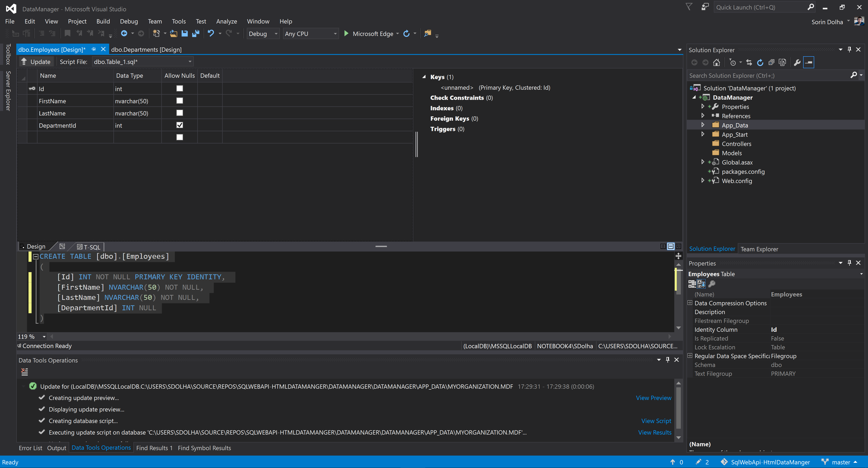This screenshot has height=468, width=868.
Task: Click Clear operations icon in Data Tools Operations
Action: click(x=25, y=372)
